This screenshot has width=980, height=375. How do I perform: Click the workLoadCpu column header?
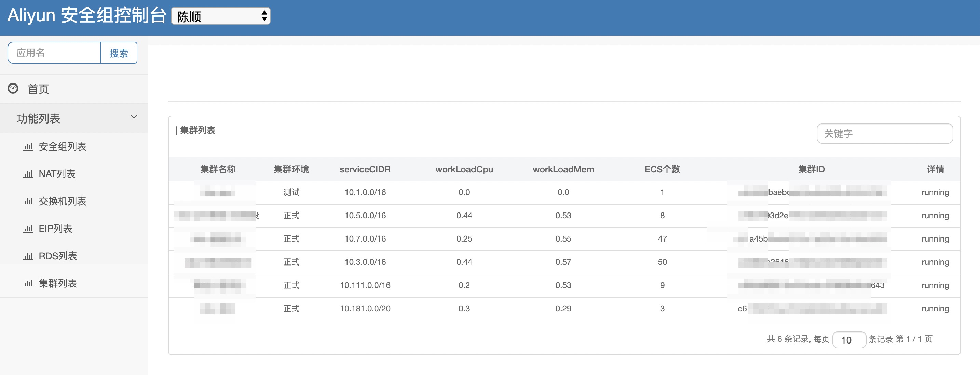[x=464, y=169]
